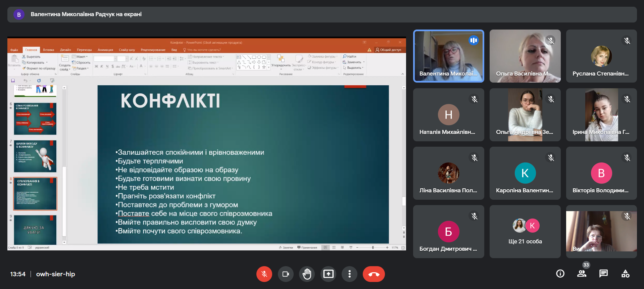
Task: Switch to the Вставка tab
Action: click(48, 50)
